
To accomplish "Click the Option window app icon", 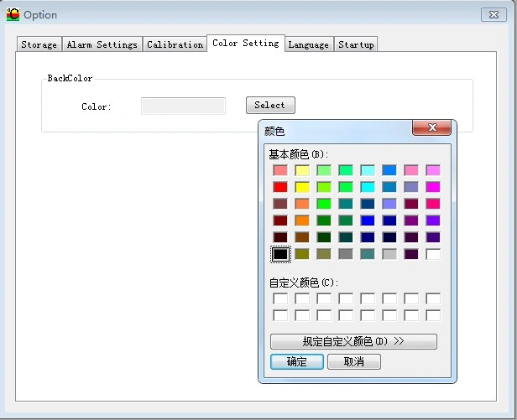I will pyautogui.click(x=13, y=14).
